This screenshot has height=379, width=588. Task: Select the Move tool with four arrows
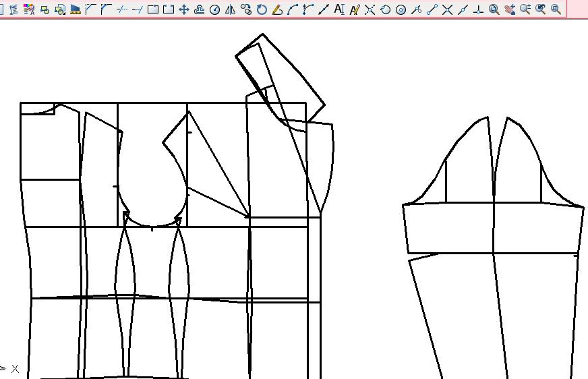coord(183,9)
